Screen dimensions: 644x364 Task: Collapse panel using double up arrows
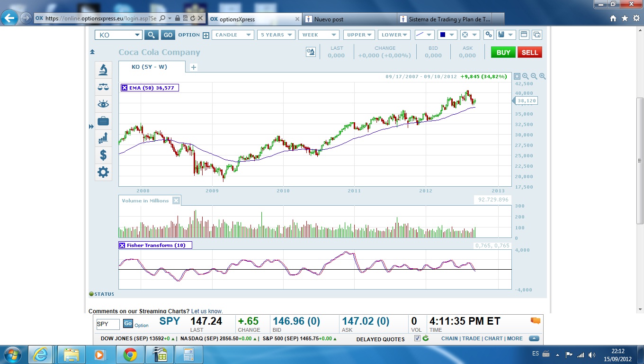point(92,52)
